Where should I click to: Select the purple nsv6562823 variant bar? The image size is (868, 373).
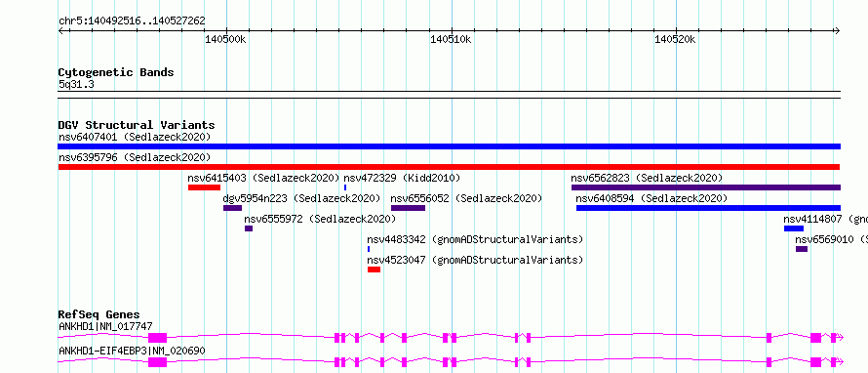click(706, 187)
